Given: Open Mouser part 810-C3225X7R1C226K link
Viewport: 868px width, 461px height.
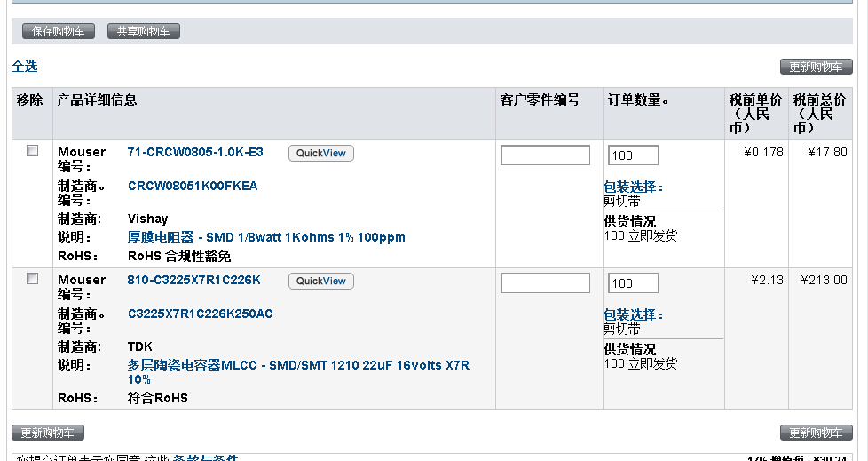Looking at the screenshot, I should coord(193,281).
